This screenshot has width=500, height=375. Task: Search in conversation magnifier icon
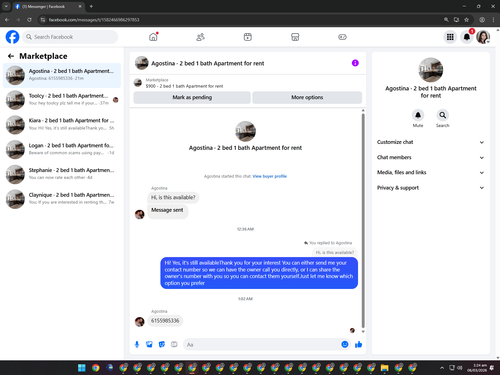point(442,115)
